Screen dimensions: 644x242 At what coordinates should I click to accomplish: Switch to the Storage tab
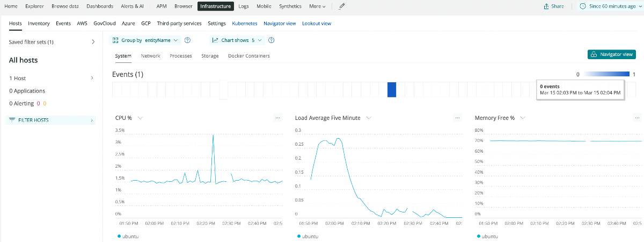click(x=210, y=56)
